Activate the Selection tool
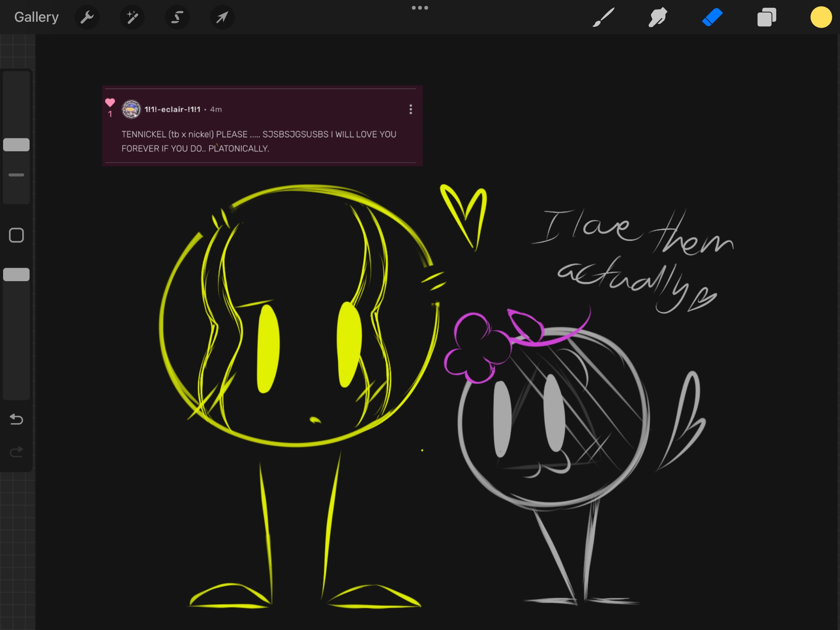 [x=177, y=17]
